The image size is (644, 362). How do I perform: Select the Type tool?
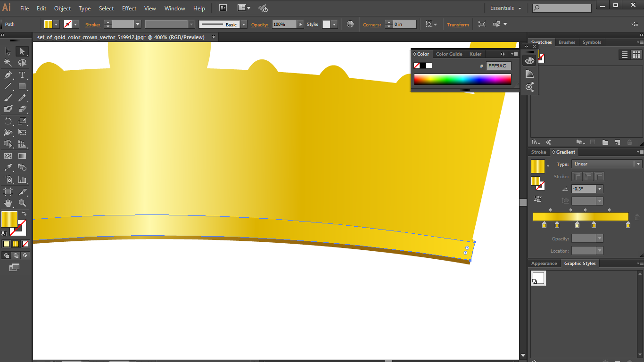tap(22, 74)
